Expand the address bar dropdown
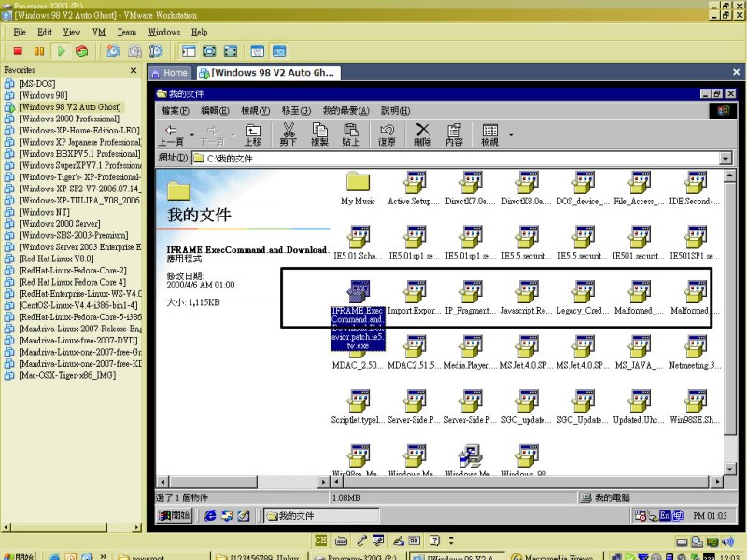This screenshot has width=747, height=560. pos(726,158)
